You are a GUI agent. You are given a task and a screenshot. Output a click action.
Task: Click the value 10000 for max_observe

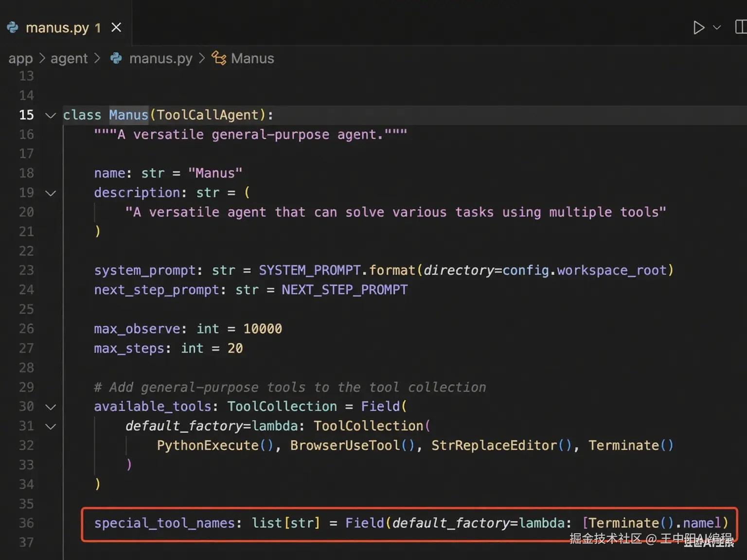pos(263,329)
